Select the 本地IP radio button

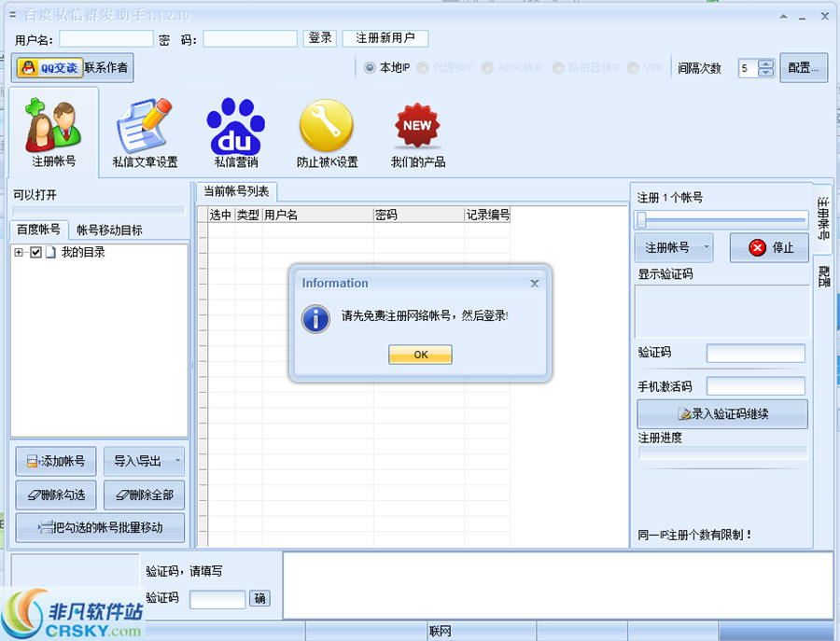[x=370, y=67]
